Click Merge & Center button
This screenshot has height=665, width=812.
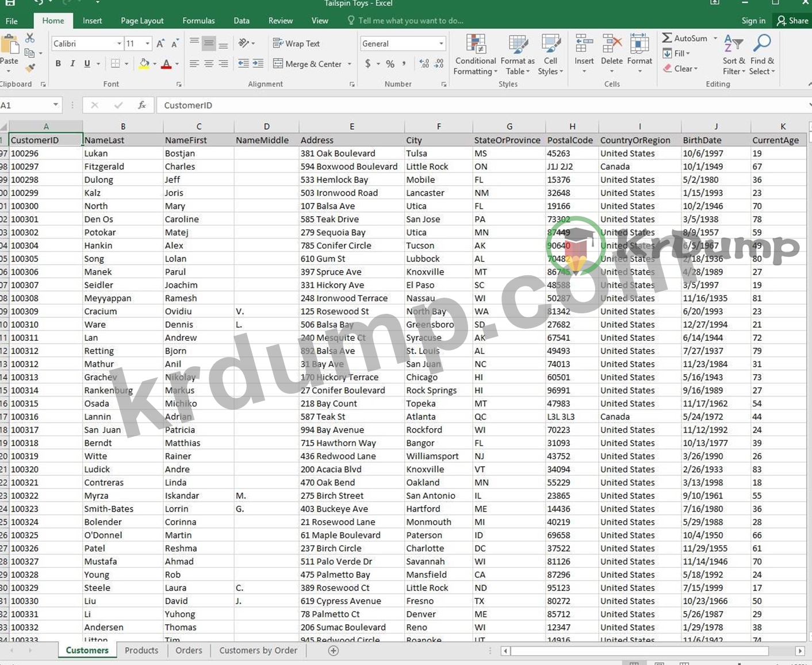(308, 64)
